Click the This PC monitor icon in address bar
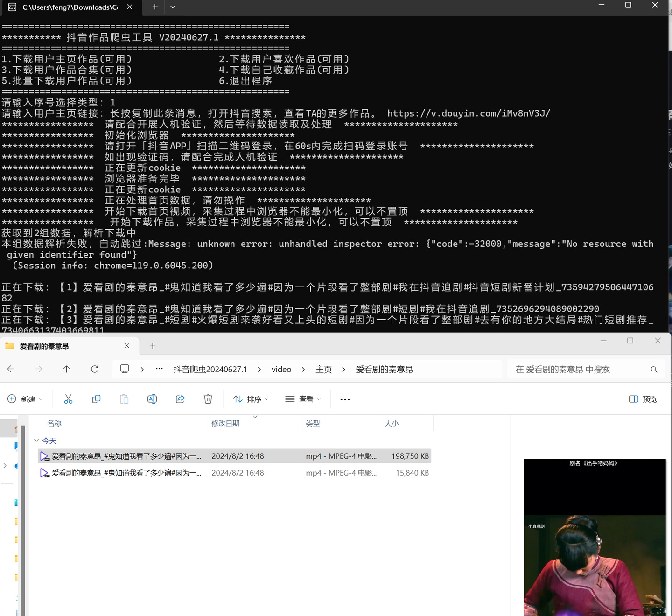Screen dimensions: 672x616 125,369
